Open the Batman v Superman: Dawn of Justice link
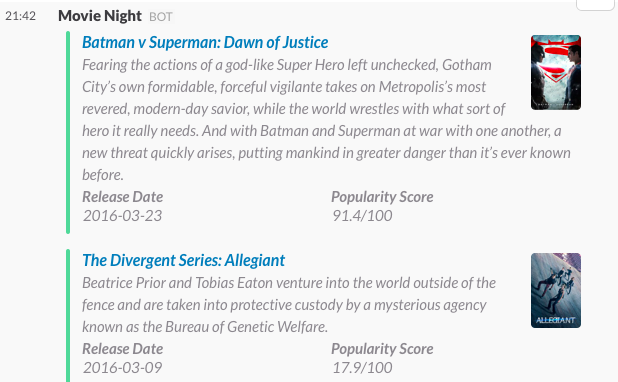 205,43
